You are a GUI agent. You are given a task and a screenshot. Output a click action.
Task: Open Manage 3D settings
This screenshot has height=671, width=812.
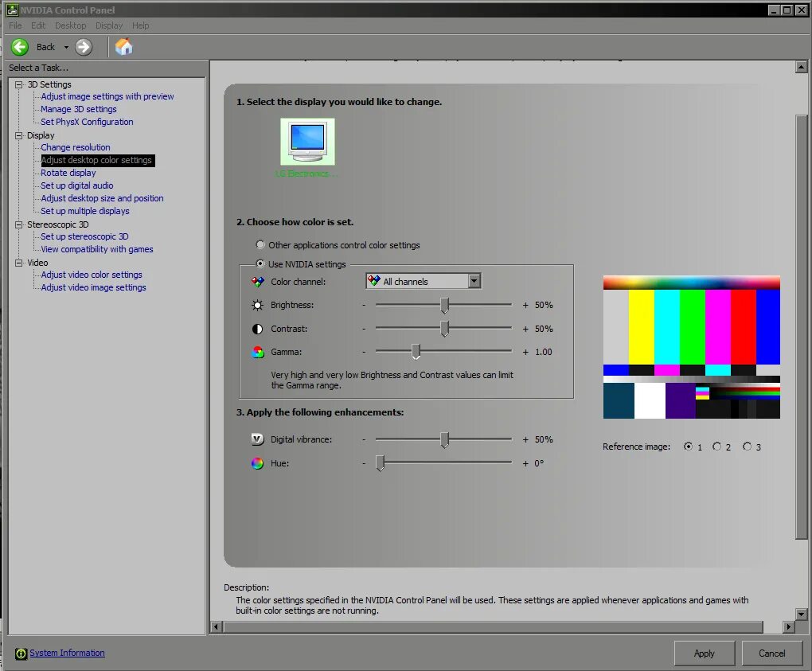coord(79,109)
